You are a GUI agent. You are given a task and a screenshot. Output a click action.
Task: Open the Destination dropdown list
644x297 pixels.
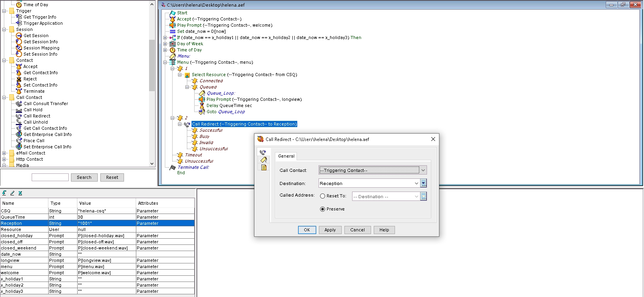(x=416, y=183)
